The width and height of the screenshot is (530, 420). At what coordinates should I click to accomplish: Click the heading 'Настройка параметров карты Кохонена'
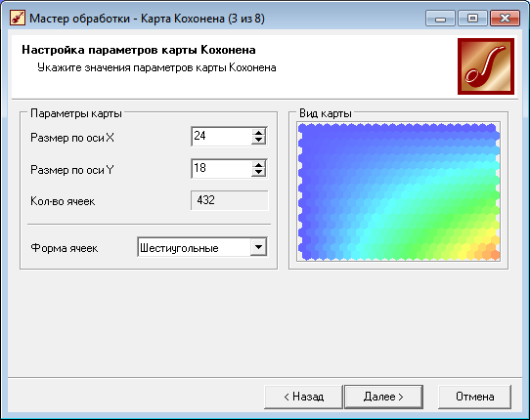pyautogui.click(x=139, y=50)
